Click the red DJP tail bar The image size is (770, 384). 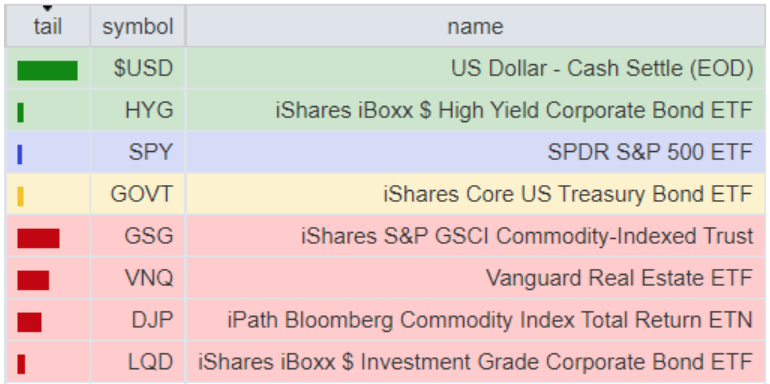coord(29,322)
